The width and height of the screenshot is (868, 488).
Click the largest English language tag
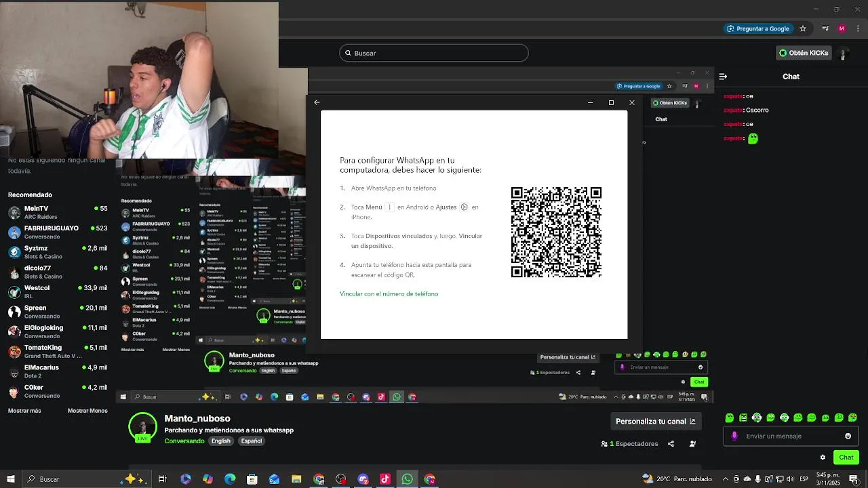tap(220, 441)
